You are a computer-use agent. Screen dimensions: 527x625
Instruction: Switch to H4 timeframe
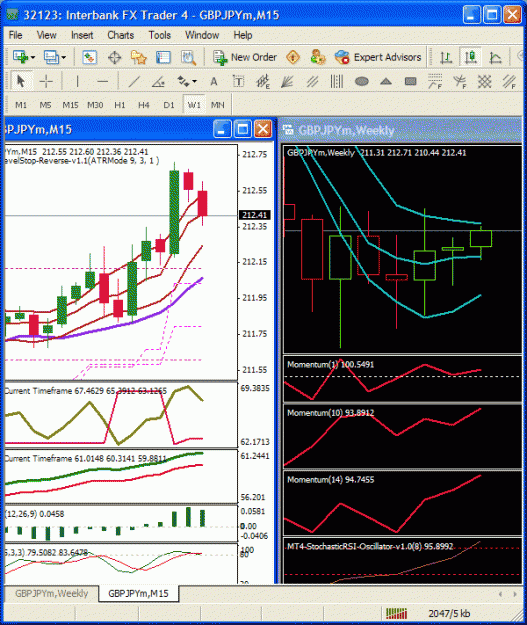pos(144,105)
